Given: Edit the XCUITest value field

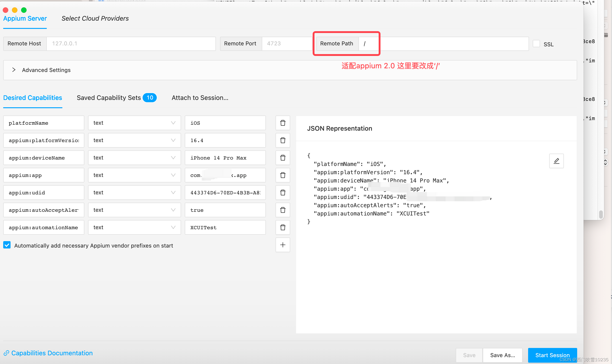Looking at the screenshot, I should 225,227.
